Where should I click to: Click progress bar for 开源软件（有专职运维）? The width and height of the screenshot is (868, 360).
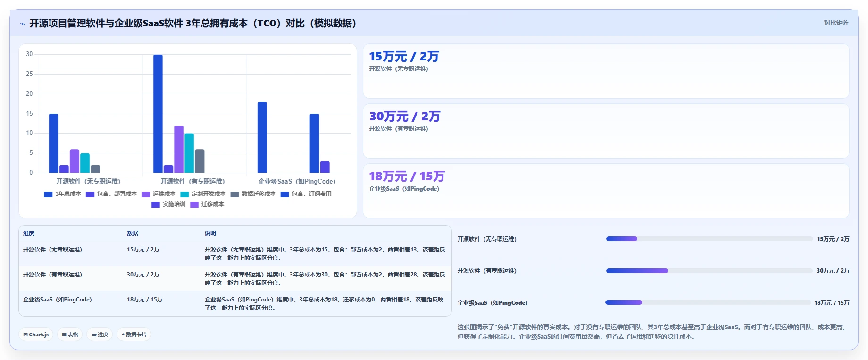click(x=709, y=271)
